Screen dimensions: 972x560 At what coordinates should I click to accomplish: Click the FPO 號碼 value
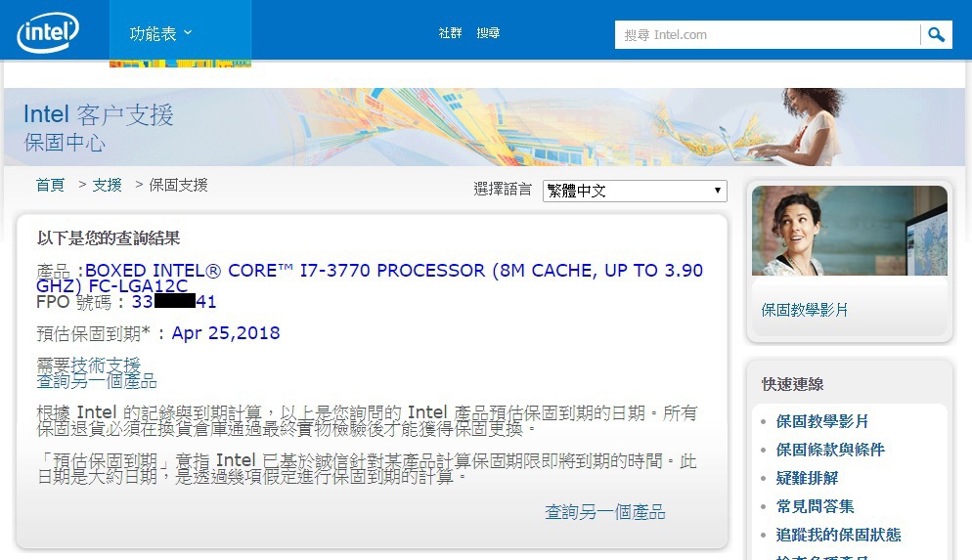pos(174,302)
